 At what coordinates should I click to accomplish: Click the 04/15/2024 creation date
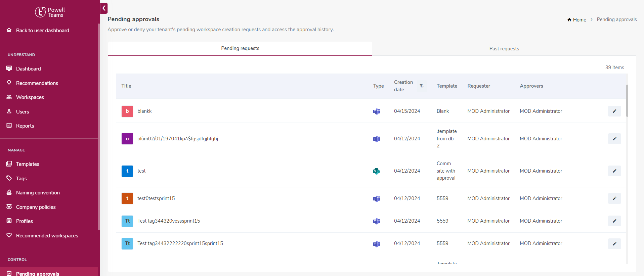[407, 111]
